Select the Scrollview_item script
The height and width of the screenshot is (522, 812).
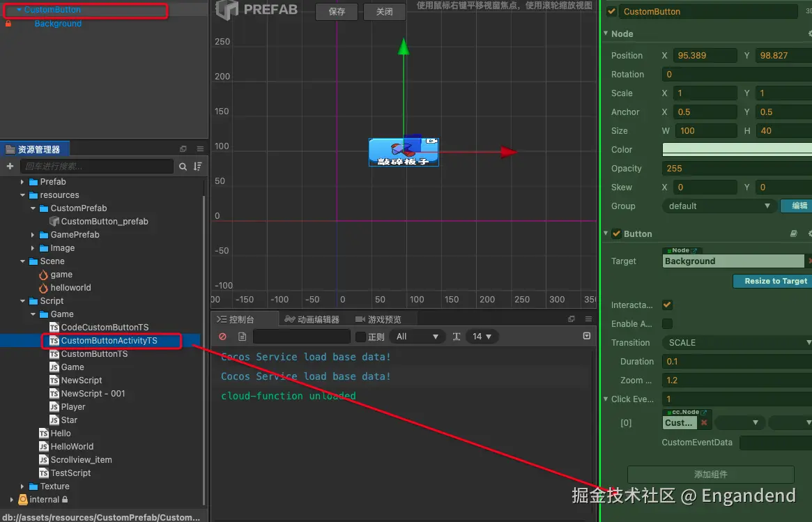click(81, 460)
